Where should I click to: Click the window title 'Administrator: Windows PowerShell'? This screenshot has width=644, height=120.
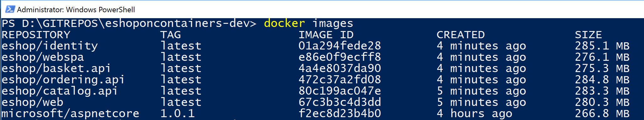coord(76,10)
